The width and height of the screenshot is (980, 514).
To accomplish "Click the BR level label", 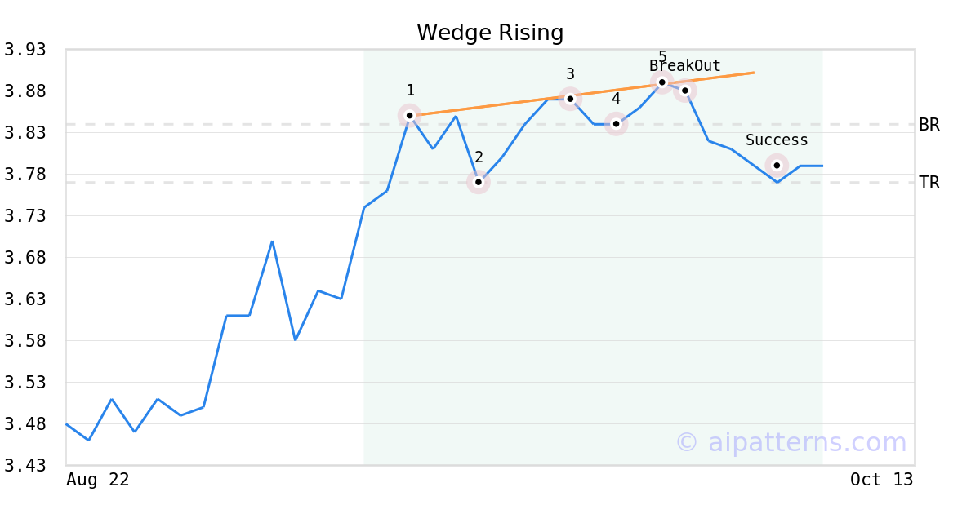I will 929,125.
